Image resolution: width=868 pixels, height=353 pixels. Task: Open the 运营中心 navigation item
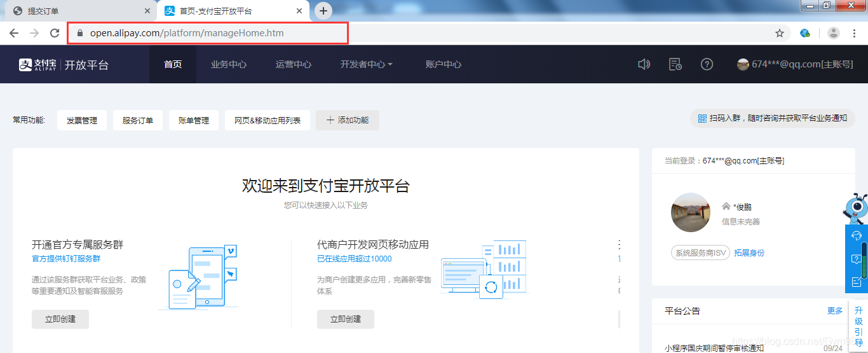click(x=294, y=64)
